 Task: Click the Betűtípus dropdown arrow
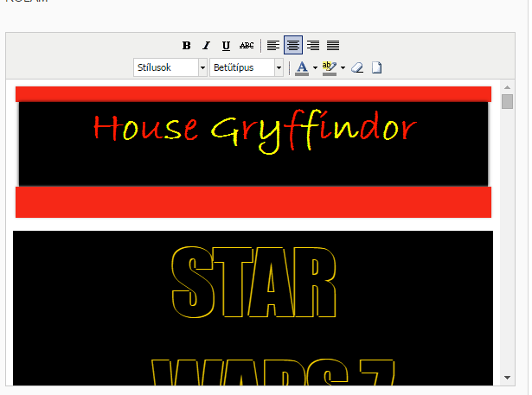(x=279, y=67)
